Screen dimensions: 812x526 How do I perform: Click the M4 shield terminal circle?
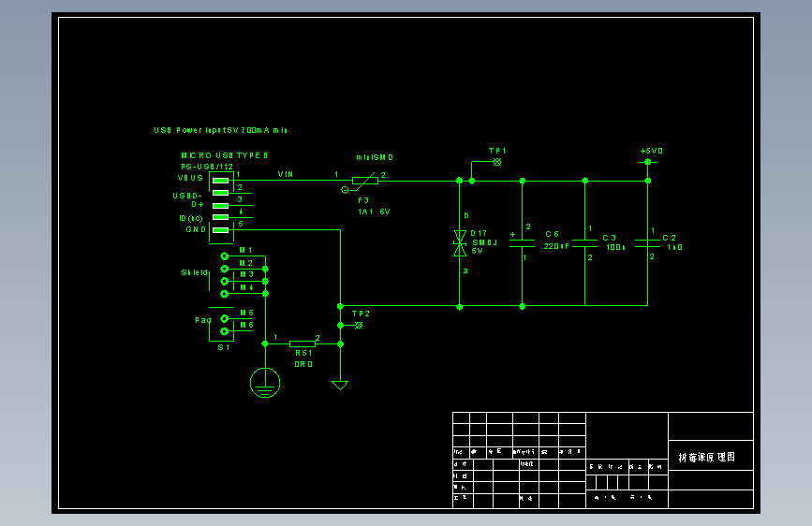tap(224, 294)
